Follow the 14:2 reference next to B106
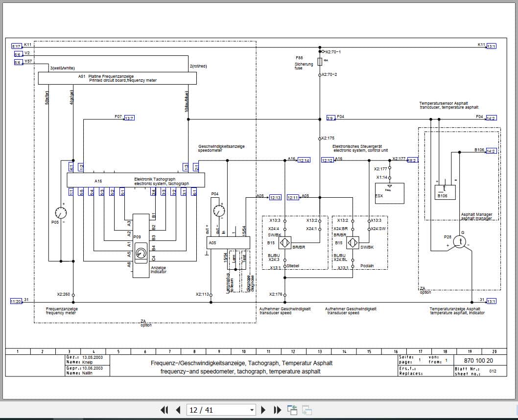This screenshot has width=518, height=420. point(491,151)
